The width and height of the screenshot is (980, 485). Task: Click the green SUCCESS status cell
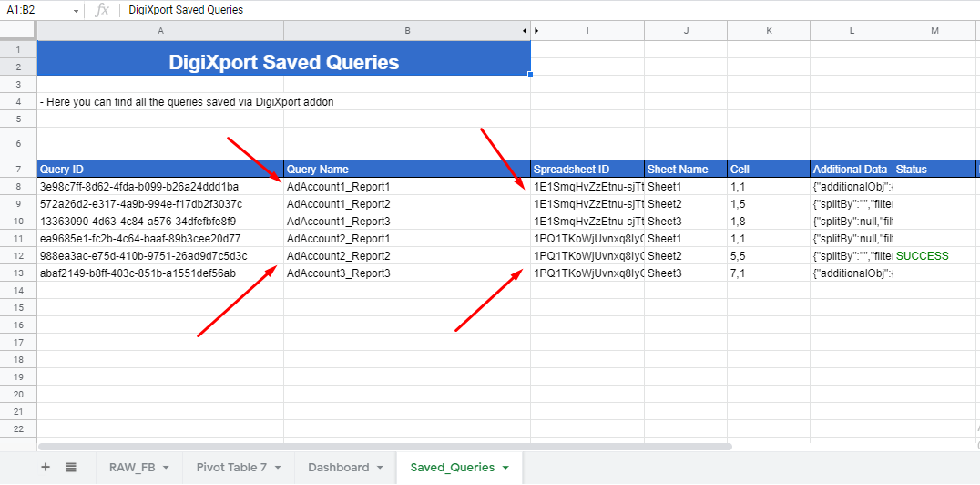[x=934, y=255]
